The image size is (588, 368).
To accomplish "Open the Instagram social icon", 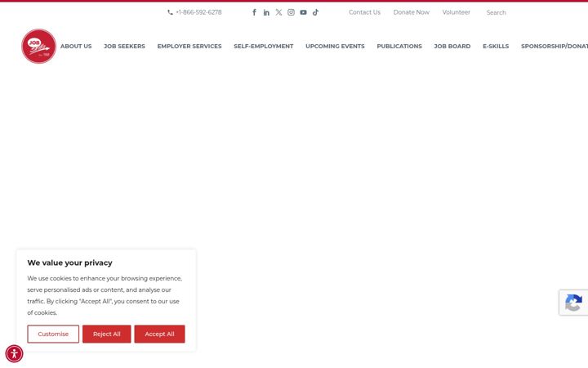I will 291,12.
